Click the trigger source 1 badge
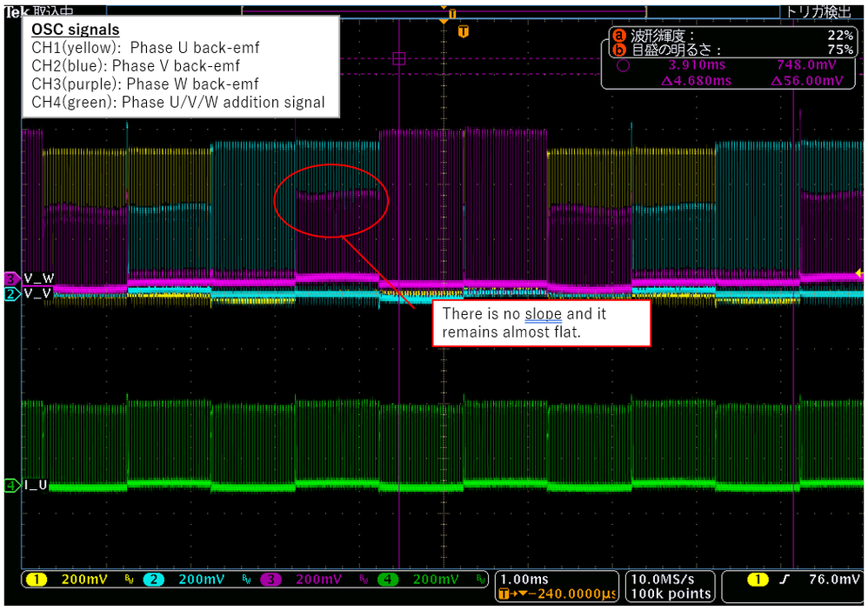This screenshot has width=868, height=610. tap(758, 580)
